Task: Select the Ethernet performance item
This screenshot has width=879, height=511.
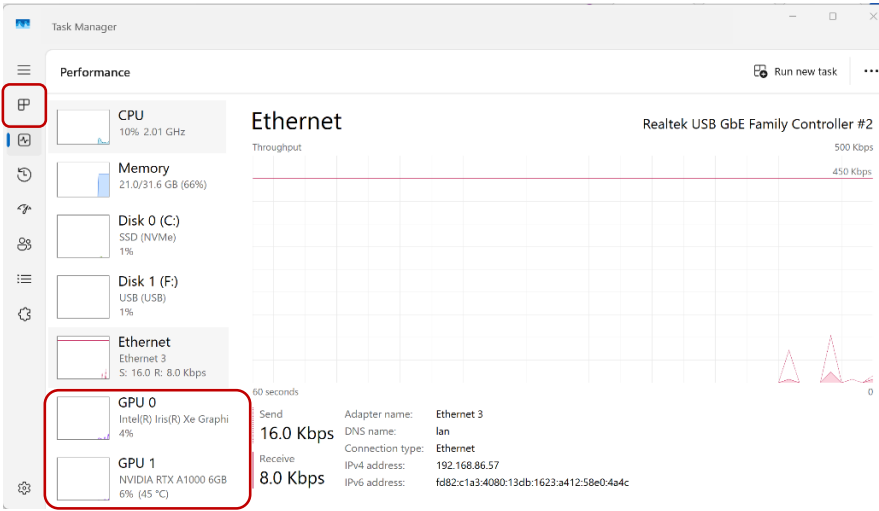Action: [x=138, y=357]
